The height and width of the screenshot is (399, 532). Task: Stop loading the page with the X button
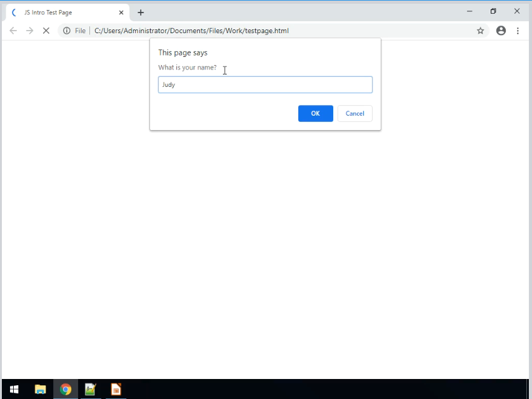pyautogui.click(x=46, y=31)
